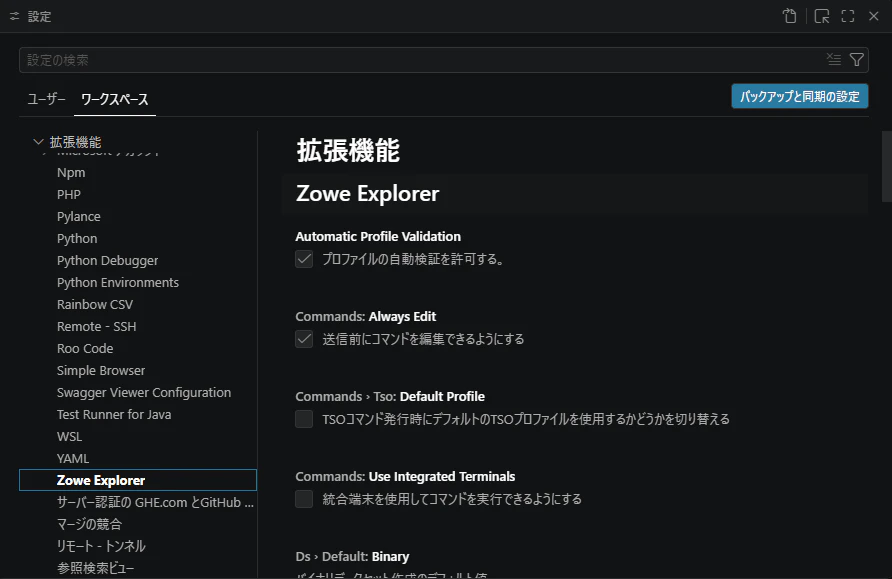892x579 pixels.
Task: Click the settings tab sliders icon
Action: point(15,16)
